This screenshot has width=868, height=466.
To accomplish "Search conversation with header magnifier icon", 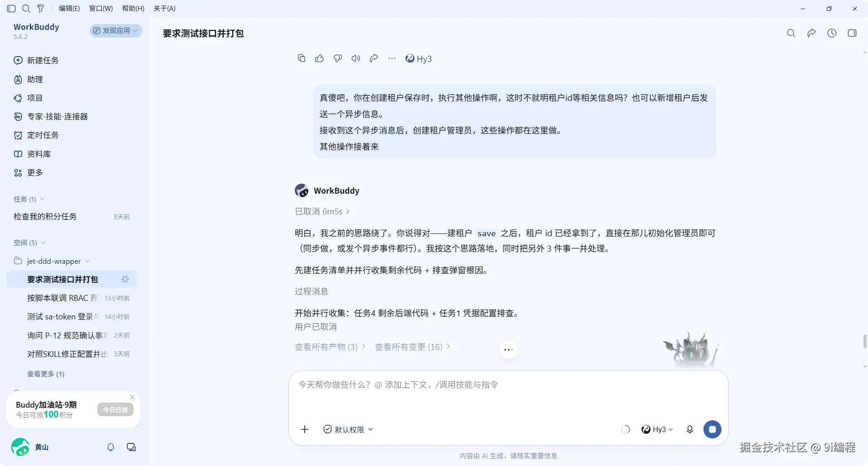I will click(x=791, y=33).
